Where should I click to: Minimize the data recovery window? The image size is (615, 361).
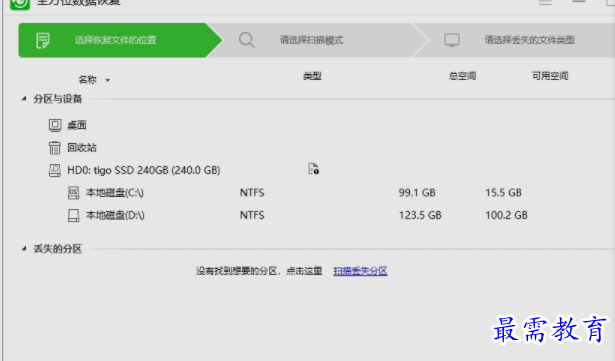579,2
